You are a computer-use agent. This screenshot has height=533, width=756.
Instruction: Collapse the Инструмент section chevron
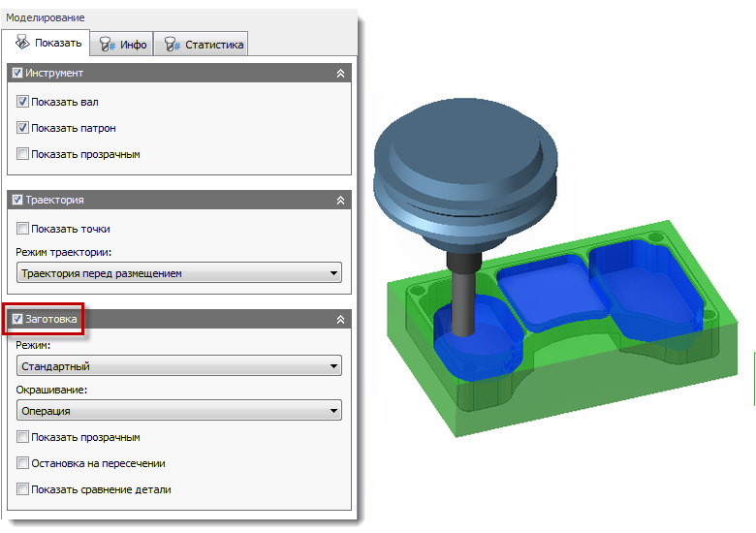coord(340,74)
